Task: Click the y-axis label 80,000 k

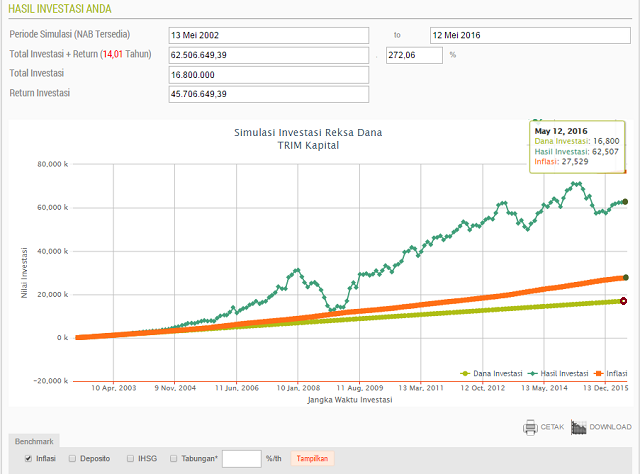Action: (53, 164)
